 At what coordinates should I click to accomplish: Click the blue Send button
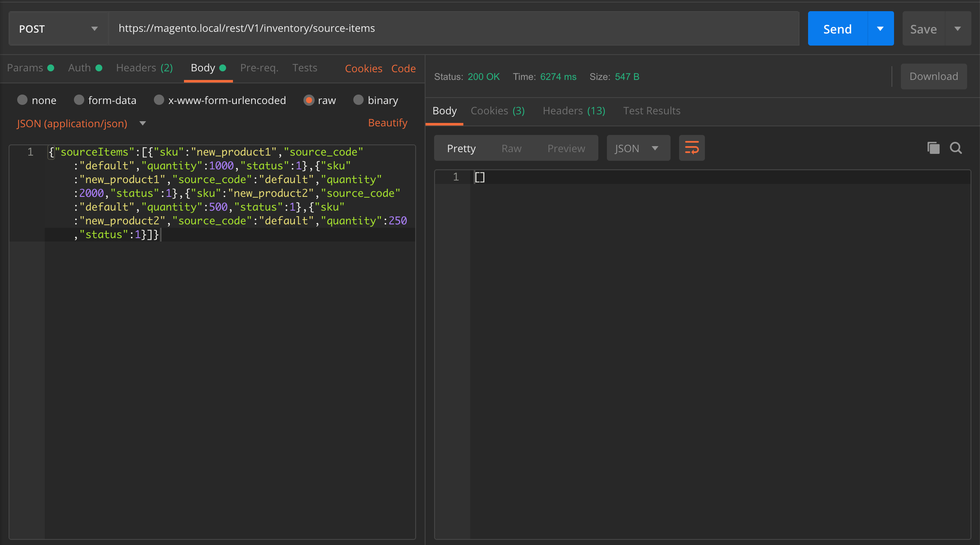point(837,28)
